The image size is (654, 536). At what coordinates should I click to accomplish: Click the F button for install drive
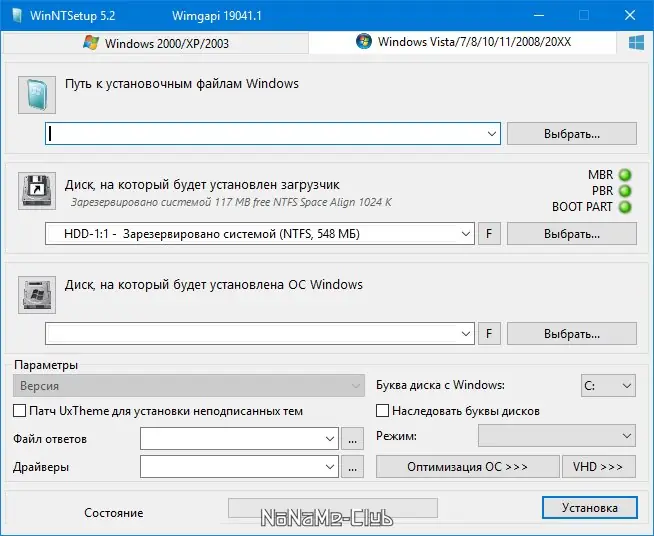pos(489,334)
